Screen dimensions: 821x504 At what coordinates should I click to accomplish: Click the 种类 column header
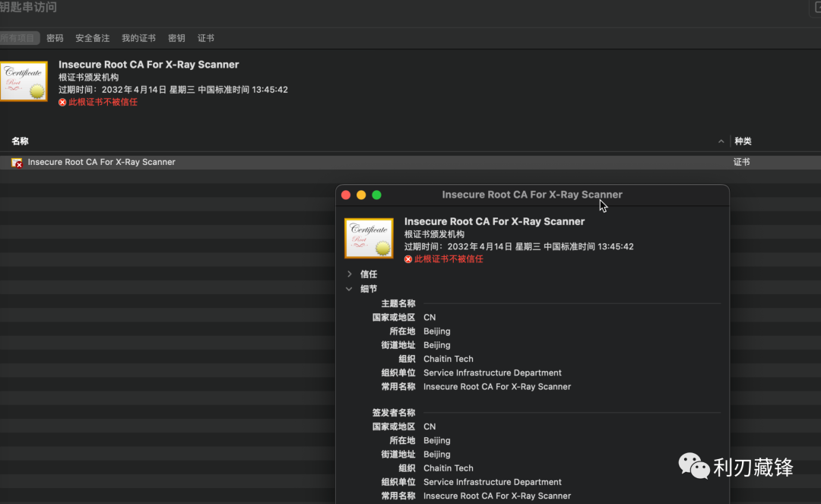pos(743,141)
